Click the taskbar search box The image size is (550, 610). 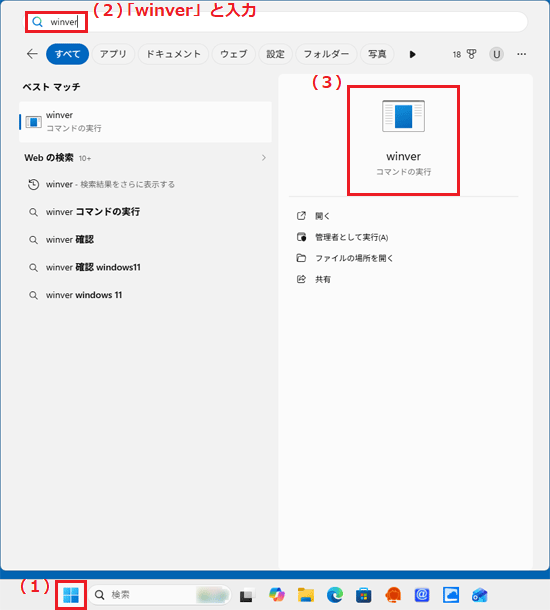[x=160, y=595]
